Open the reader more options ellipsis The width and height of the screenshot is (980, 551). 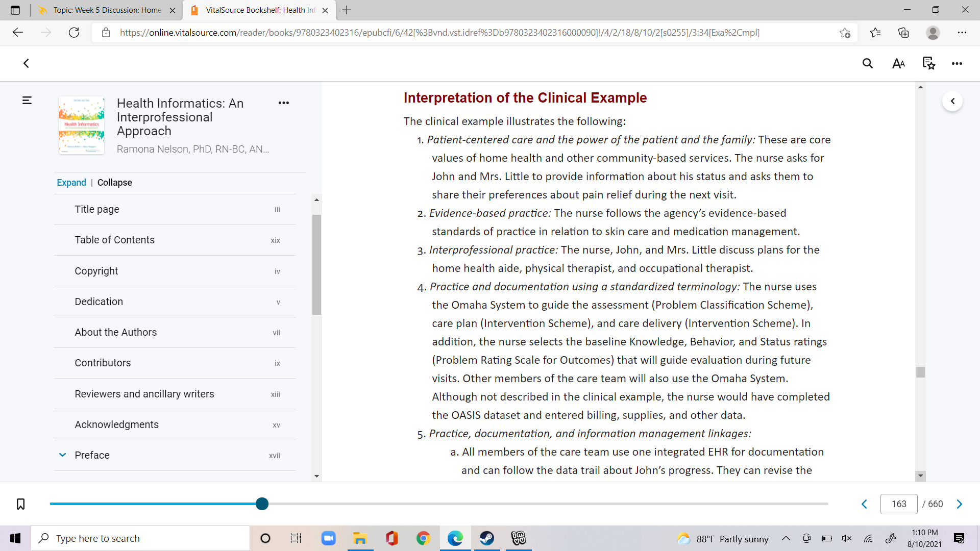coord(957,63)
